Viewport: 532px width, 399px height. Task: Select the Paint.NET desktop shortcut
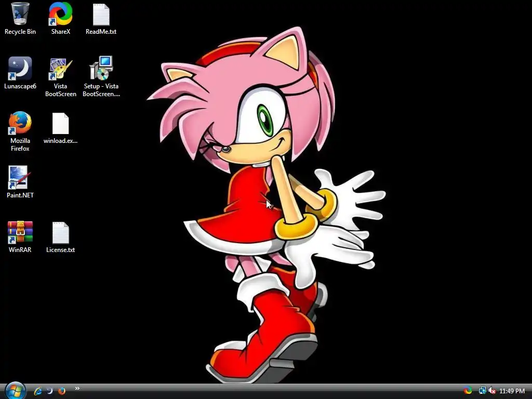point(20,182)
